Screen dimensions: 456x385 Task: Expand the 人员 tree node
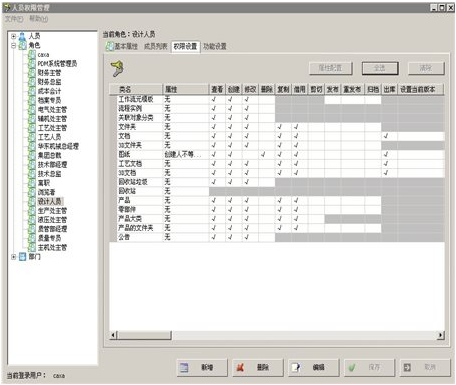tap(13, 36)
